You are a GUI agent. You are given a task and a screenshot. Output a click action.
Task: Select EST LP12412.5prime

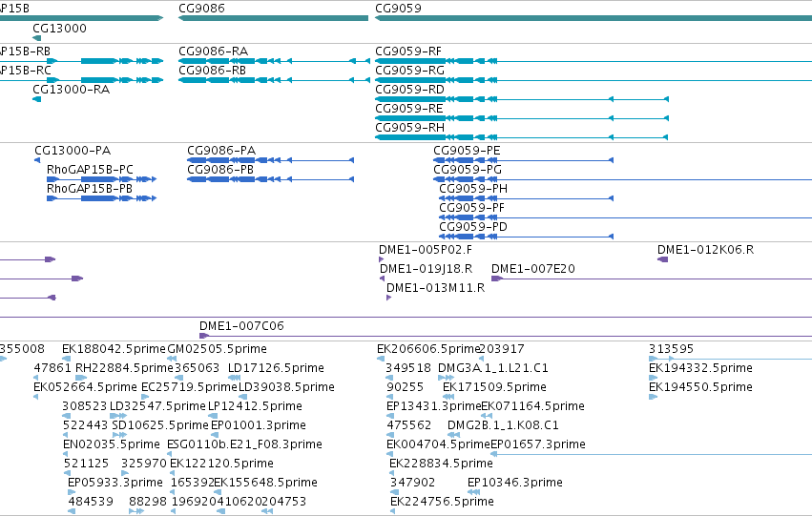(256, 406)
